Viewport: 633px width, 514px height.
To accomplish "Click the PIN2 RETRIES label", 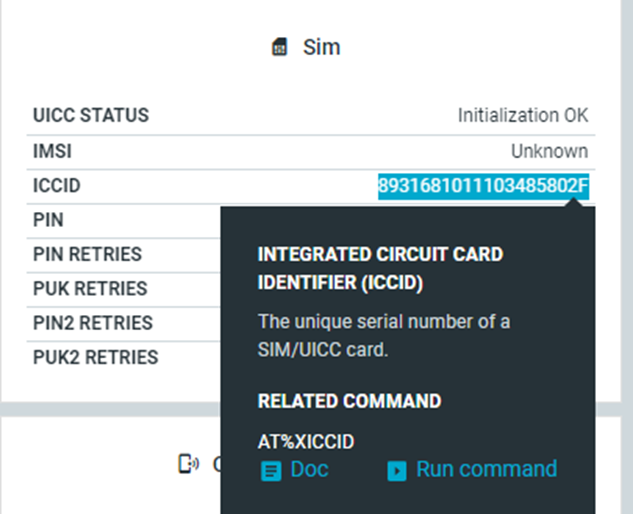I will pos(93,323).
